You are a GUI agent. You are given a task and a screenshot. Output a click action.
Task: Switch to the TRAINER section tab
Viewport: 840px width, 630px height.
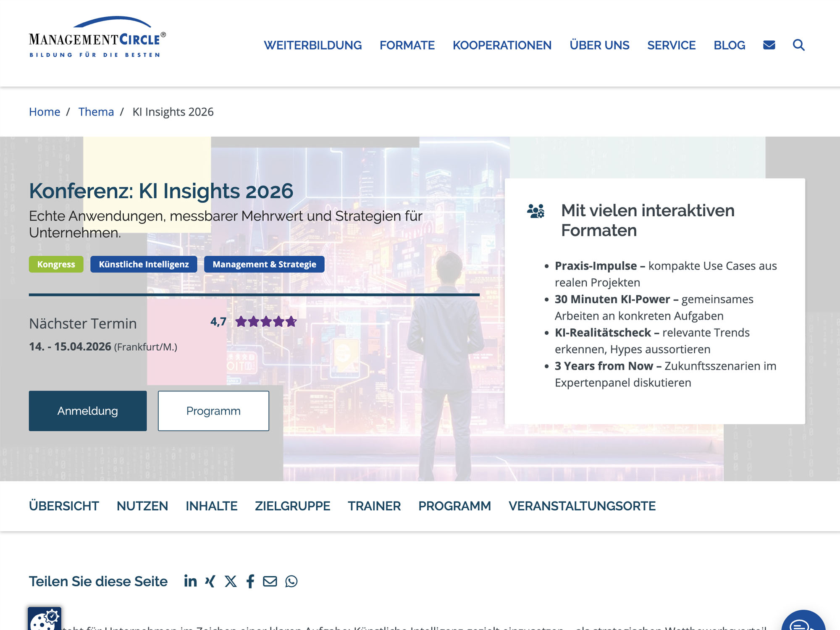coord(373,506)
